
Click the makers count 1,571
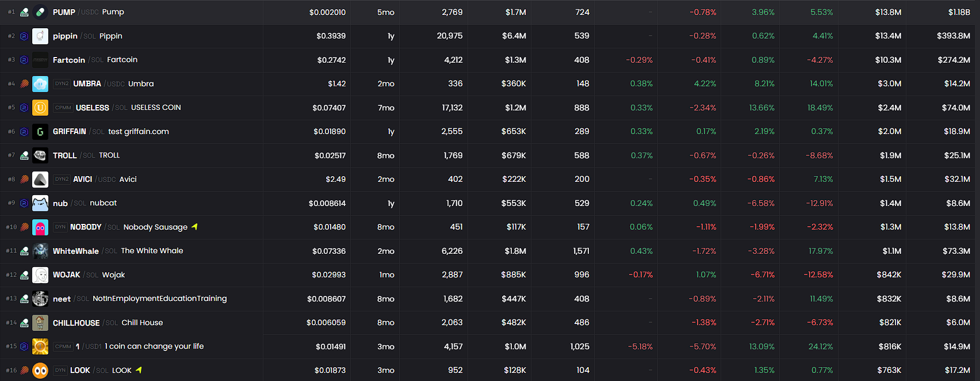[x=581, y=251]
